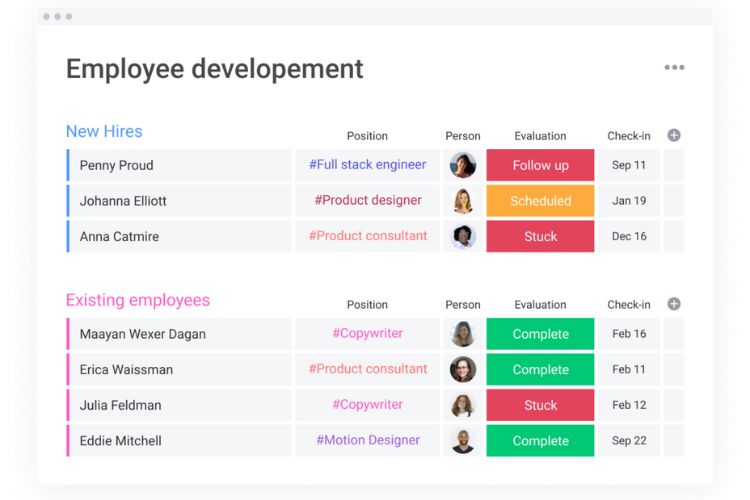
Task: Select Maayan Wexer Dagan's Complete status
Action: pyautogui.click(x=540, y=334)
